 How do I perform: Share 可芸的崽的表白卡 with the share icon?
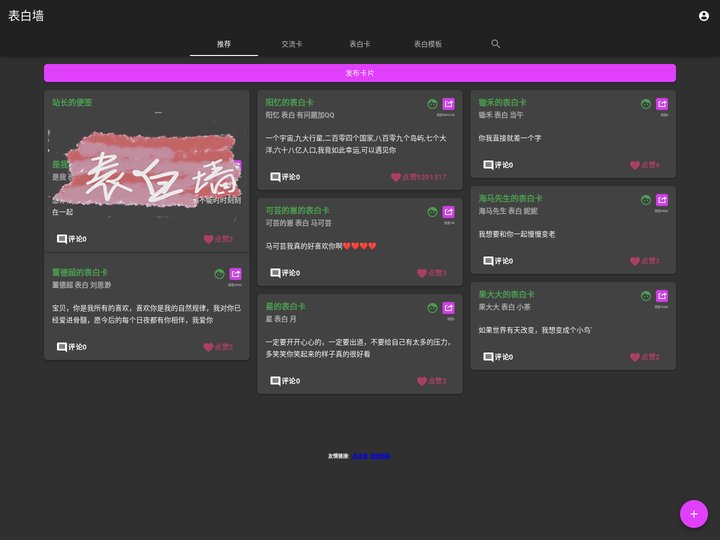pyautogui.click(x=449, y=212)
